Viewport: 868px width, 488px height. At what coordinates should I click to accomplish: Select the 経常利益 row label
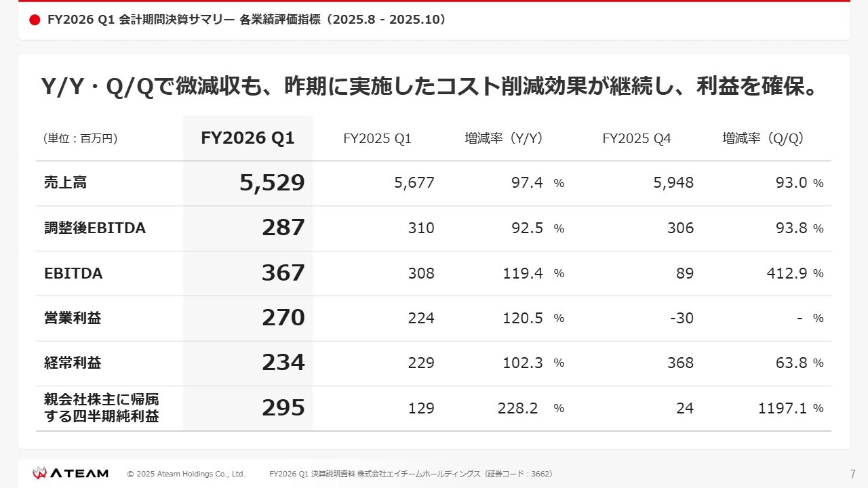[73, 363]
